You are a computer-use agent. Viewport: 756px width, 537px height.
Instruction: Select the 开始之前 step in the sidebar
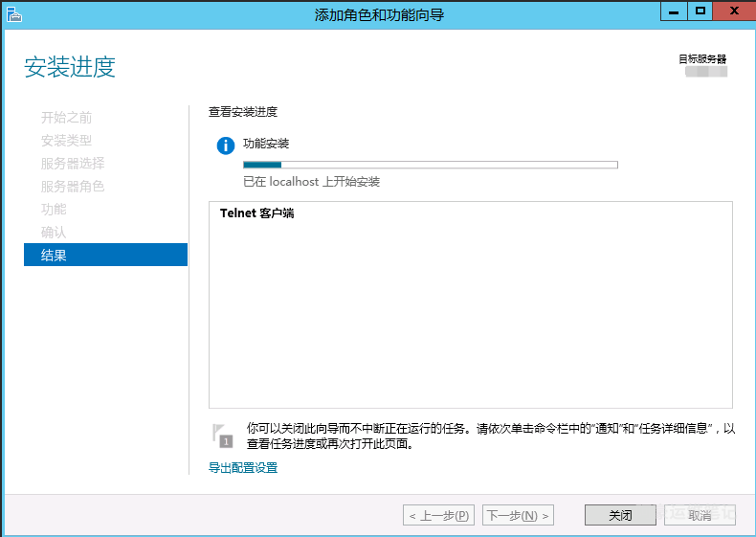(x=67, y=117)
